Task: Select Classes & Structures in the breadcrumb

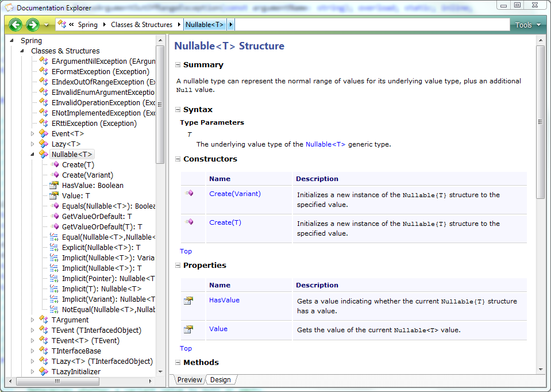Action: pos(141,25)
